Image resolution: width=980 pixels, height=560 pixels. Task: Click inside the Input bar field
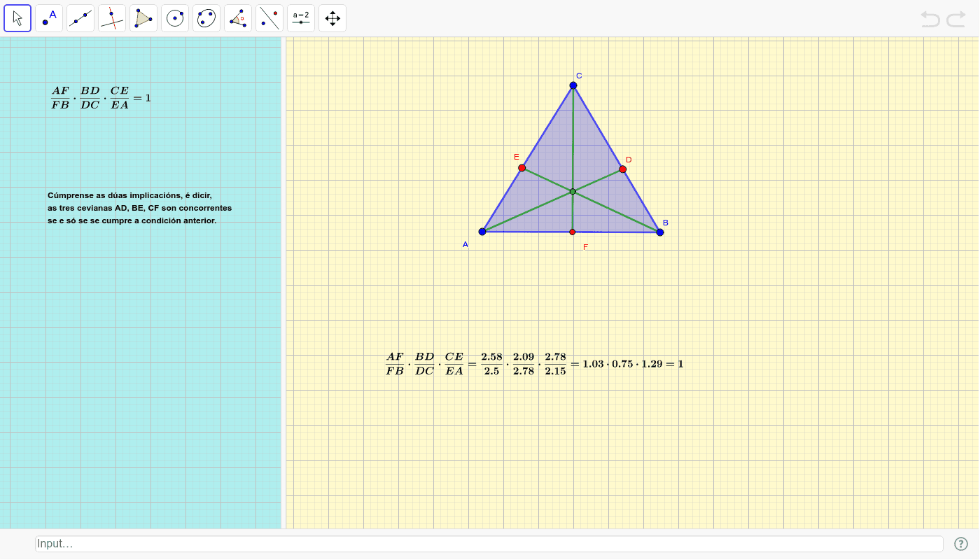[x=489, y=544]
